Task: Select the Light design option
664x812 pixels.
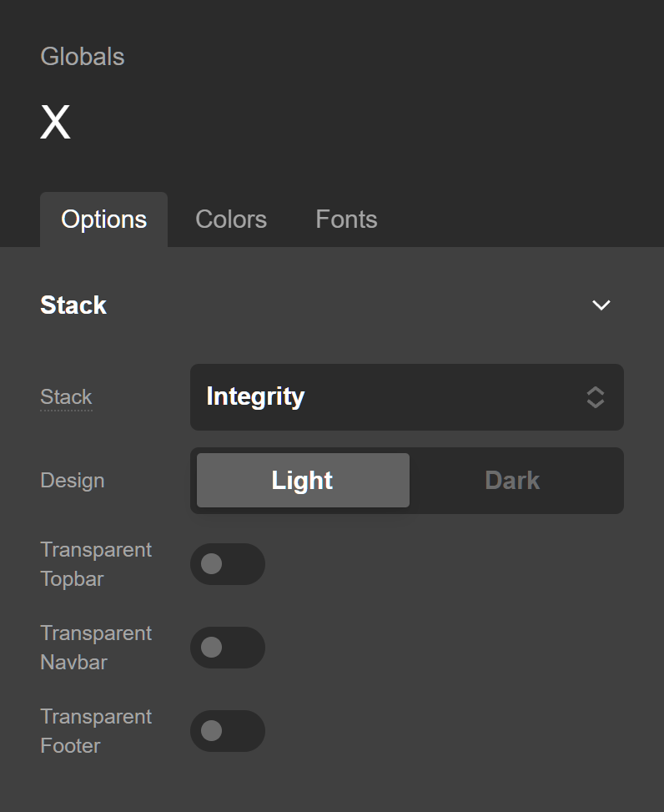Action: pyautogui.click(x=303, y=481)
